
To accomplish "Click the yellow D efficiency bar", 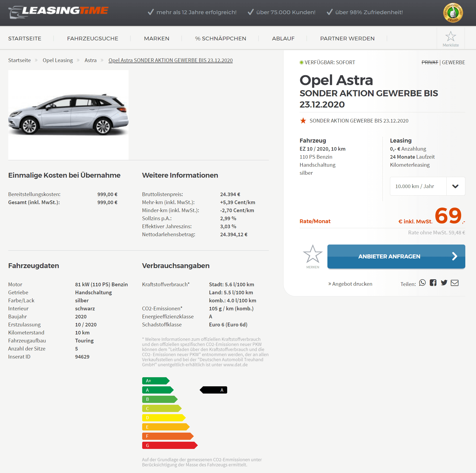I will [164, 418].
